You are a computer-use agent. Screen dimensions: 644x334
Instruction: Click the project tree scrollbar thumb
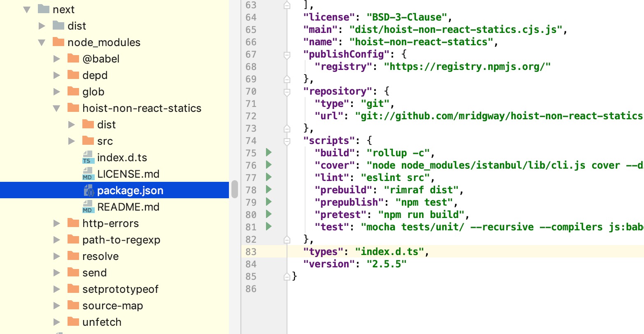click(x=234, y=189)
